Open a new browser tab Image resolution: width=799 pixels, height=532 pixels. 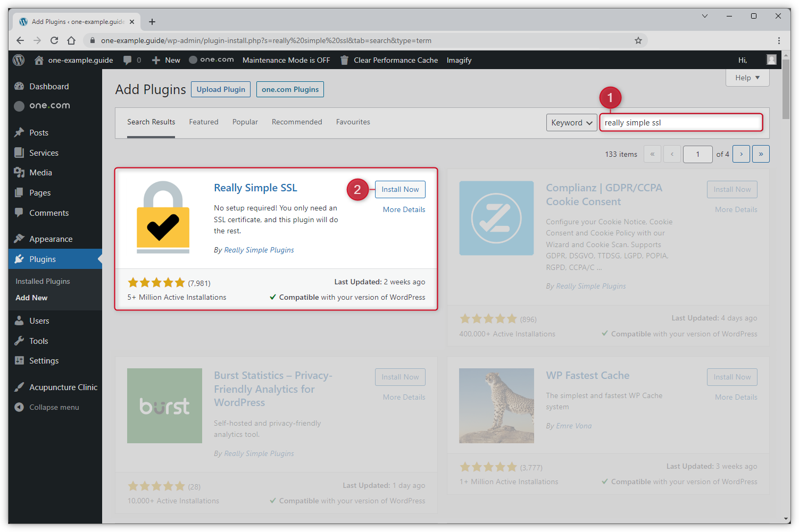tap(152, 22)
